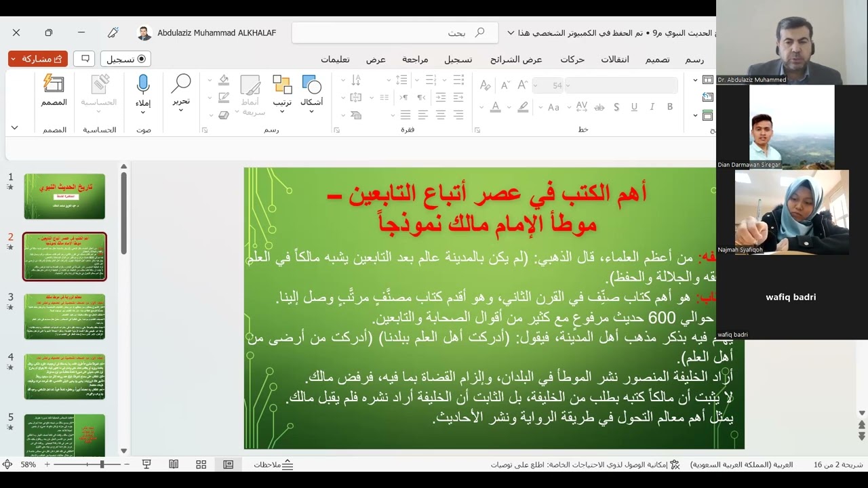Viewport: 868px width, 488px height.
Task: Open the Transitions (انتقالات) tab
Action: (615, 60)
